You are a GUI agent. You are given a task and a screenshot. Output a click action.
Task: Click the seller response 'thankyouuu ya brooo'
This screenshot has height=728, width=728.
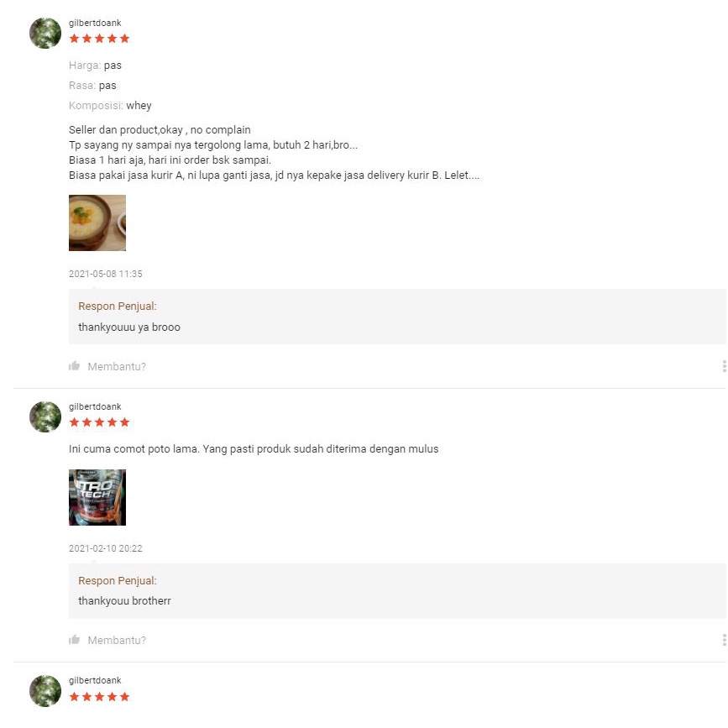pos(129,327)
